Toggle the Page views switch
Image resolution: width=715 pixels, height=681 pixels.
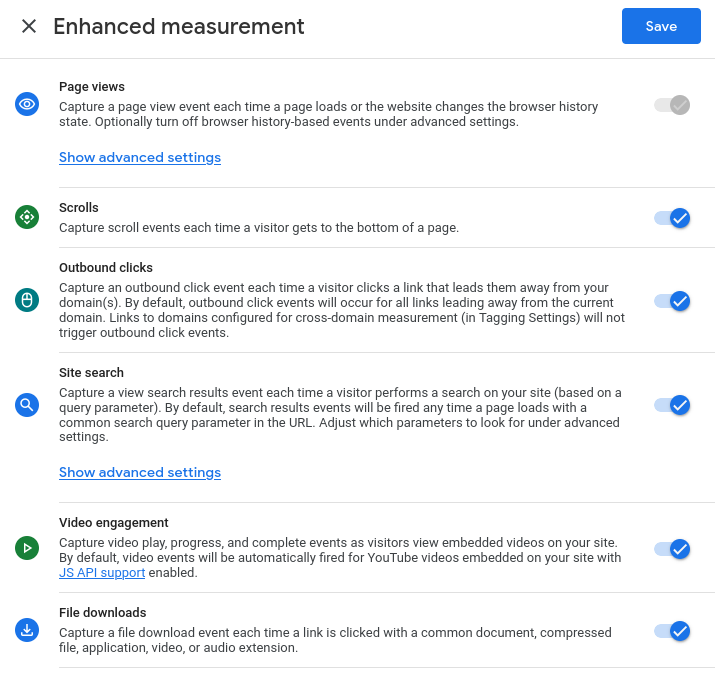point(672,104)
